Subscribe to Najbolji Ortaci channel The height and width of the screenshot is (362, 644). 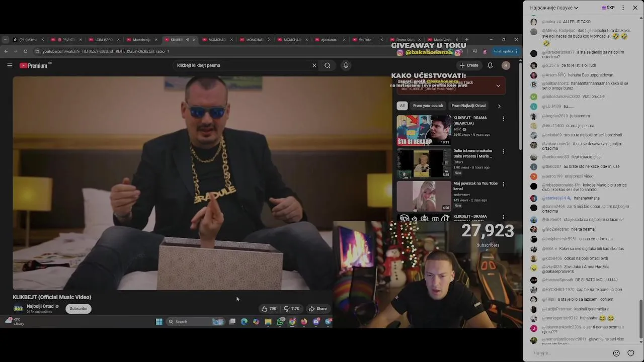78,309
